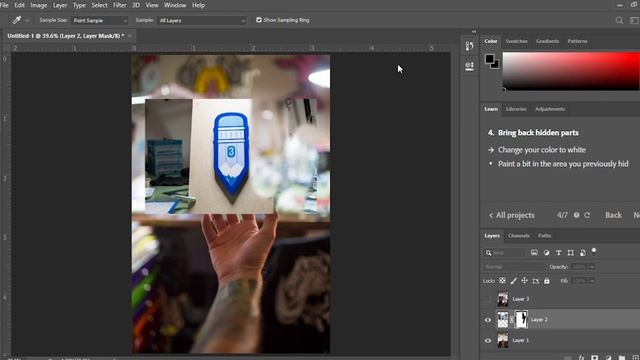Open the Filter menu

120,5
